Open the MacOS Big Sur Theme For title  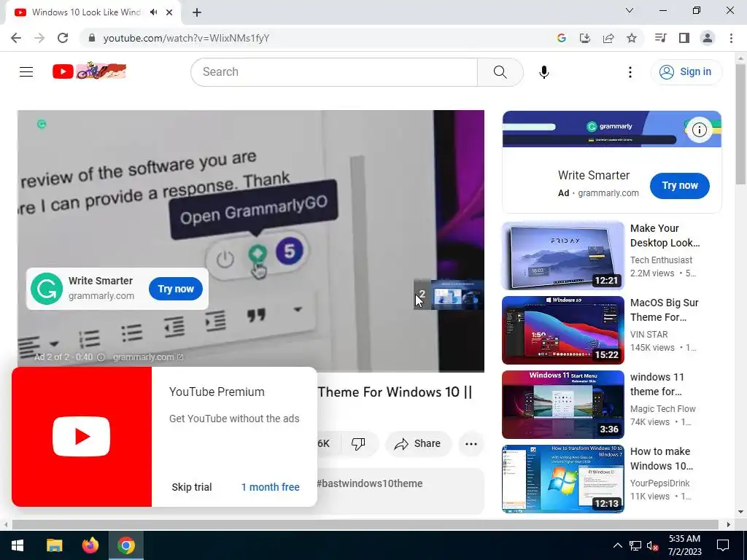(664, 310)
